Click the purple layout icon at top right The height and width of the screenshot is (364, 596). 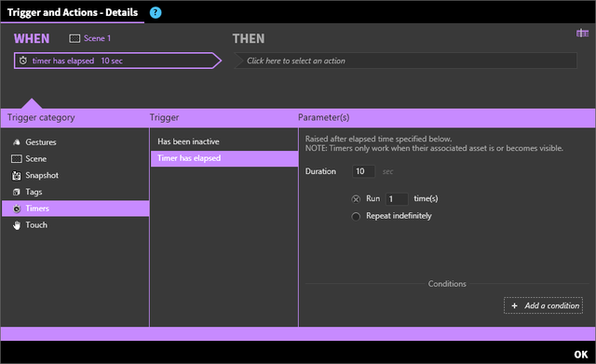582,34
